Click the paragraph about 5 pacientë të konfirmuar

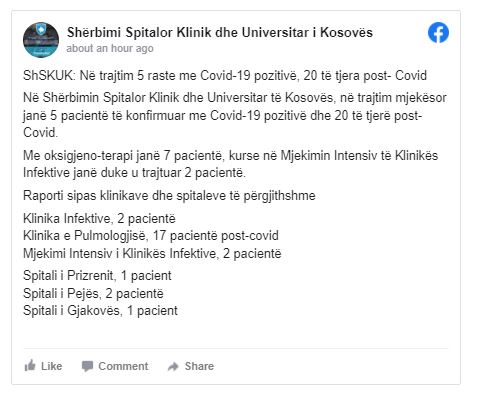click(235, 115)
